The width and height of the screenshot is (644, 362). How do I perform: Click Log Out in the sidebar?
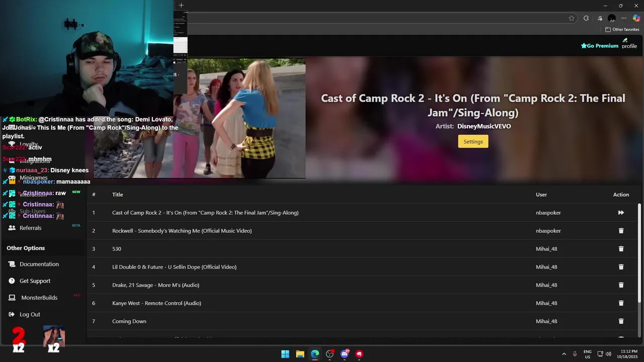30,314
